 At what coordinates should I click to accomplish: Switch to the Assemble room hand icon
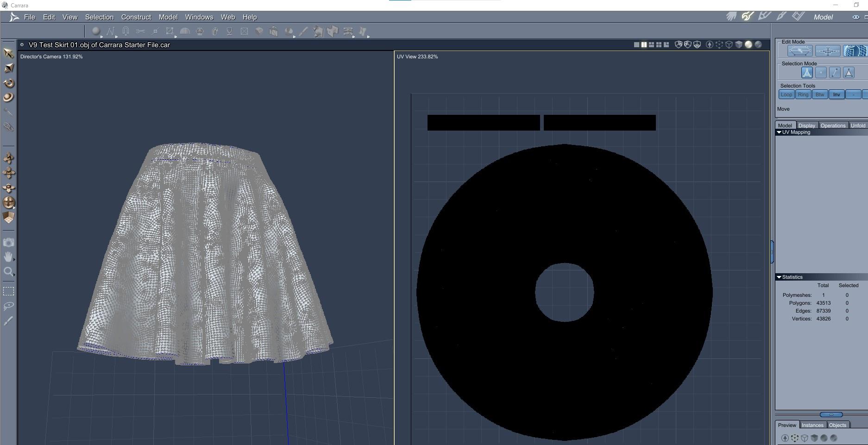(731, 17)
